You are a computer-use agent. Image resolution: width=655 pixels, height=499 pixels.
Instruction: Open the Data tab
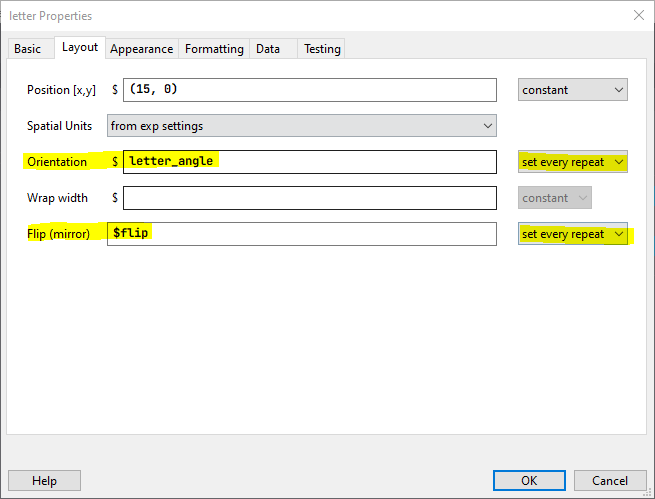(268, 49)
